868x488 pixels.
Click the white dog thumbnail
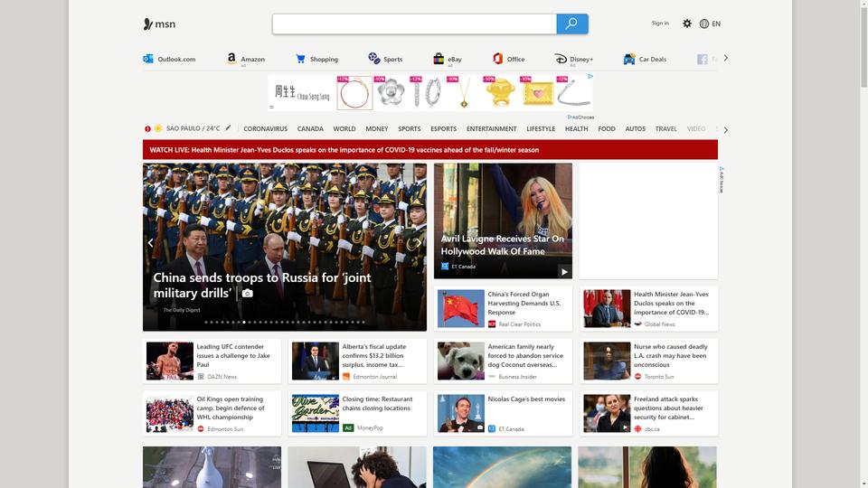(x=460, y=361)
